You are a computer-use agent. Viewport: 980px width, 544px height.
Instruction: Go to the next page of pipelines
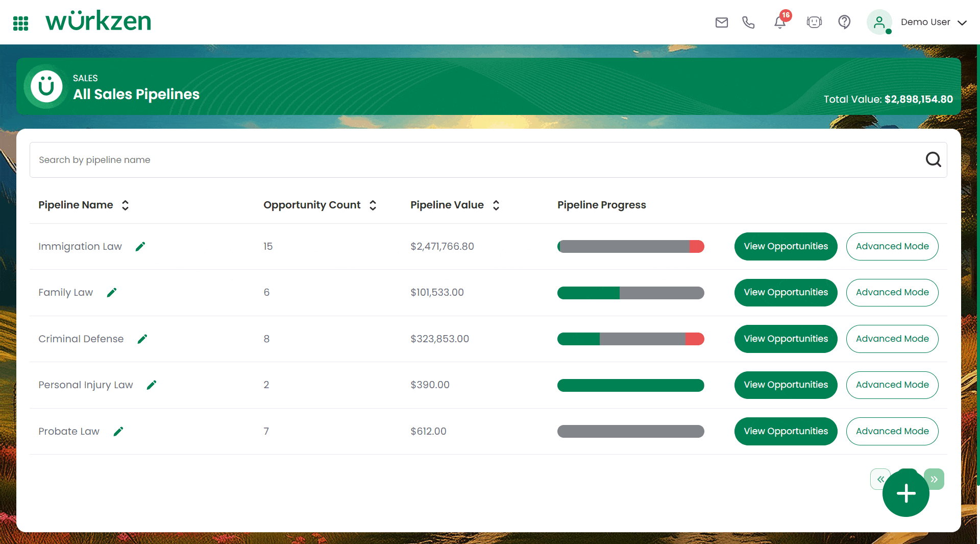coord(935,479)
